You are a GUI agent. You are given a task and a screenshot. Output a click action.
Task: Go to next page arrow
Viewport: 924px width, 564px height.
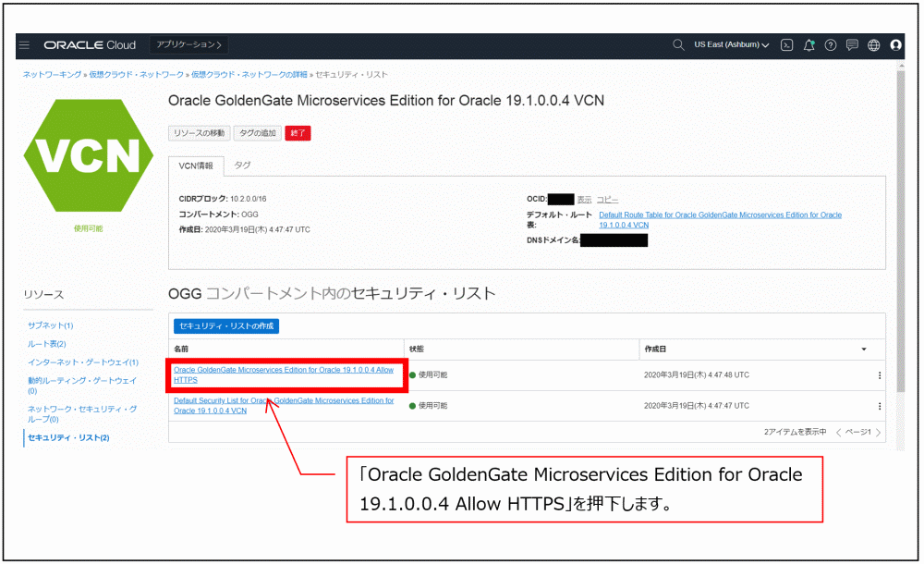(878, 433)
